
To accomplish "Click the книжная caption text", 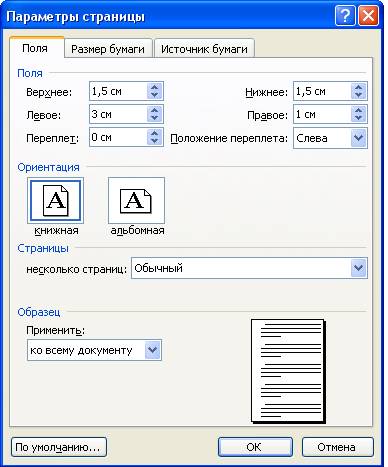I will 56,230.
